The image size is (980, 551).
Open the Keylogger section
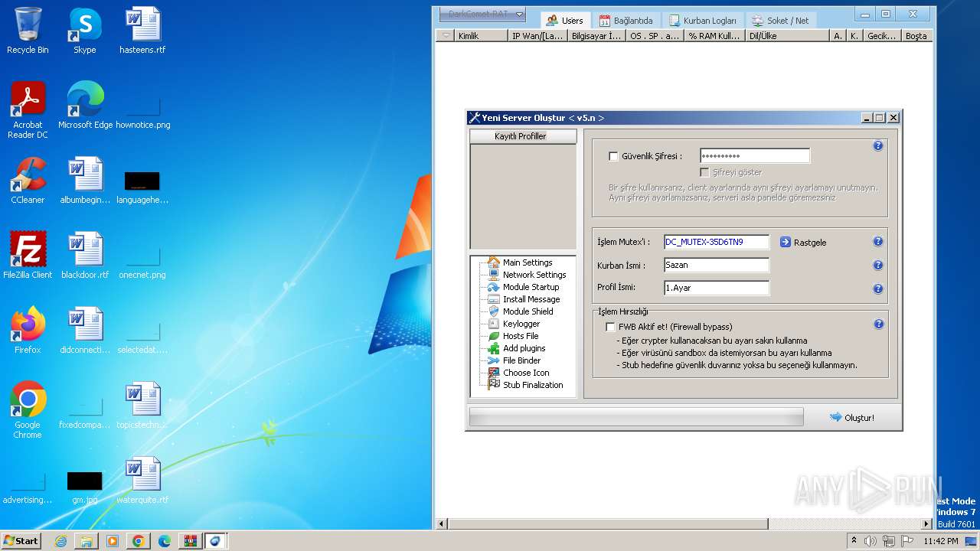click(521, 324)
